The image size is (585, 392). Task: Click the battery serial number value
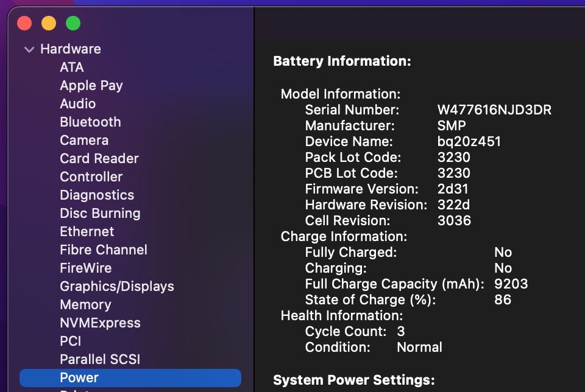coord(494,110)
